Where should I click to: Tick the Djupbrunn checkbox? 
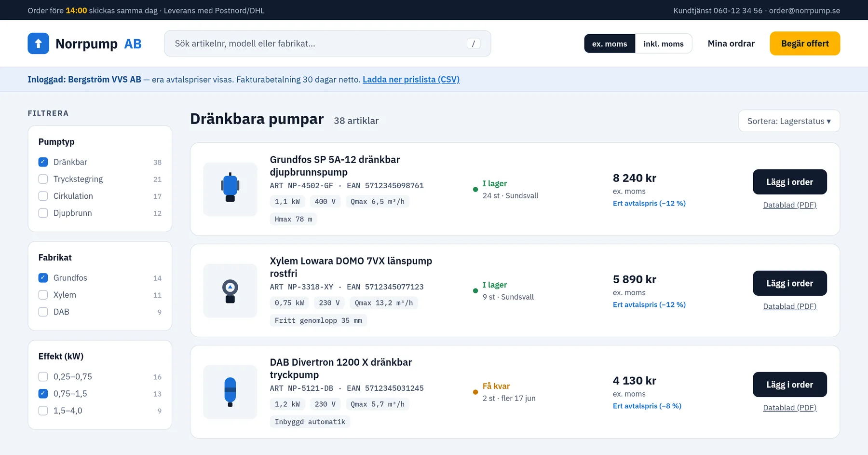point(43,213)
